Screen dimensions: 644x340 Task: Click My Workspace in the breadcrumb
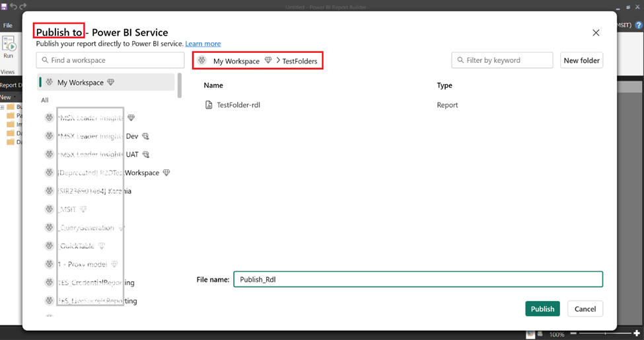tap(236, 61)
